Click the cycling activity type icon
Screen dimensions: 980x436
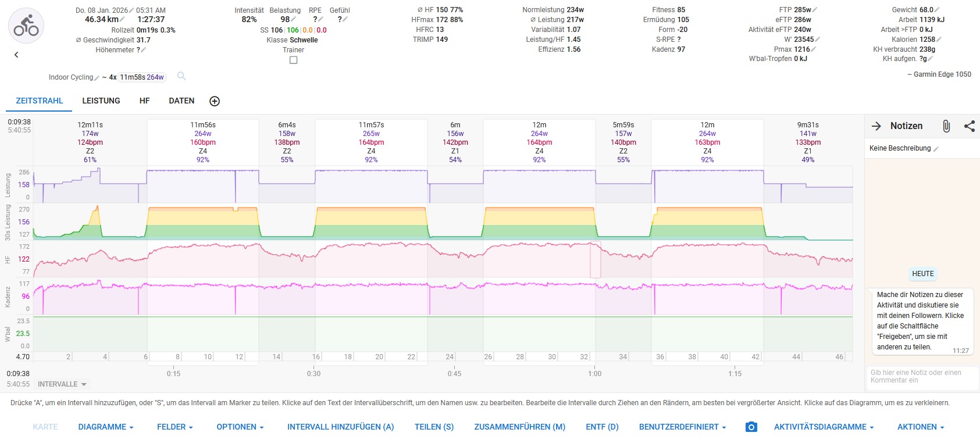coord(26,26)
